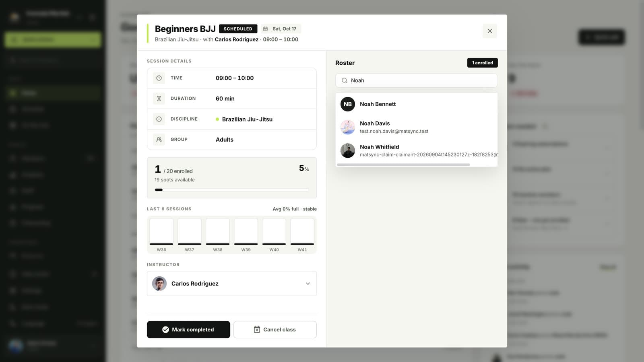Click the W41 session bar
This screenshot has height=362, width=644.
(x=302, y=232)
